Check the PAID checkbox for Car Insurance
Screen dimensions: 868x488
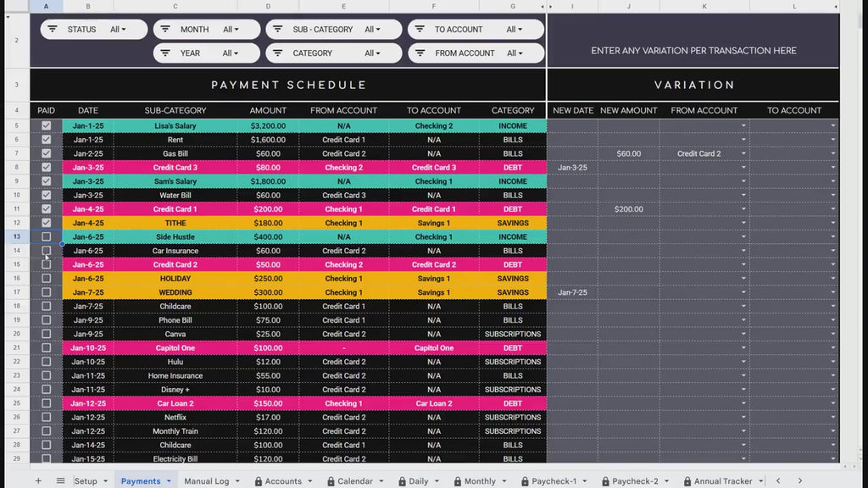[x=47, y=250]
